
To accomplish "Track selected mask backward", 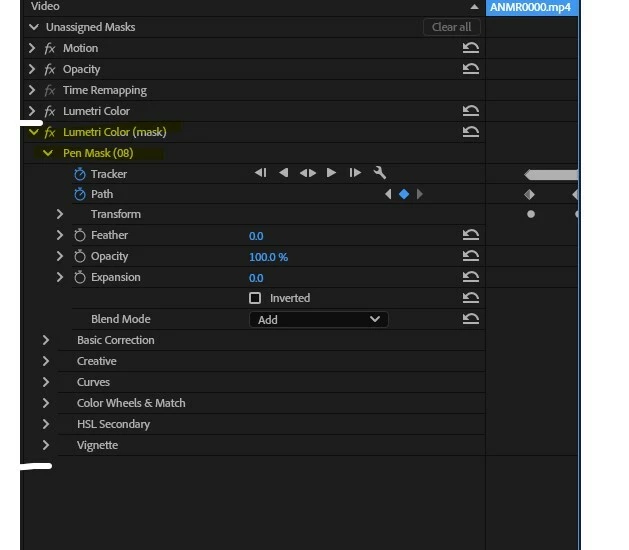I will click(284, 173).
